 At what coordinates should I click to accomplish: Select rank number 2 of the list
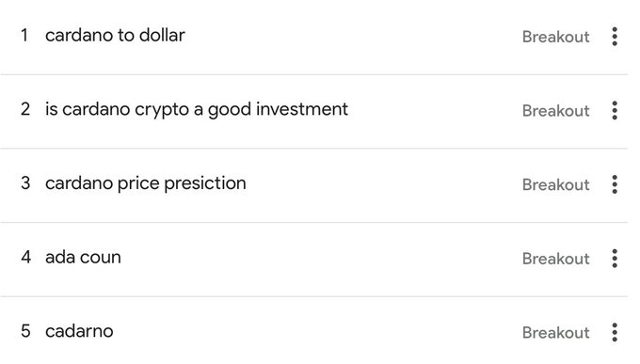(x=25, y=109)
